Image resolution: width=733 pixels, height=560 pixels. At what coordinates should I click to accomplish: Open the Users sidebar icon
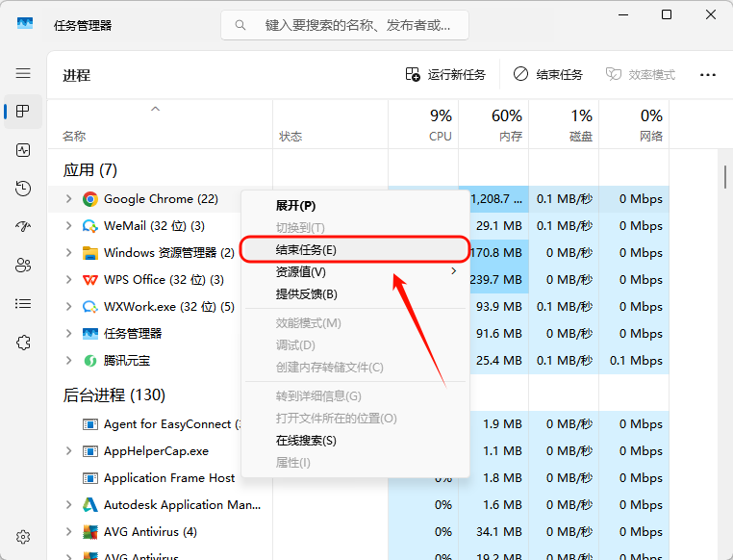[x=23, y=265]
